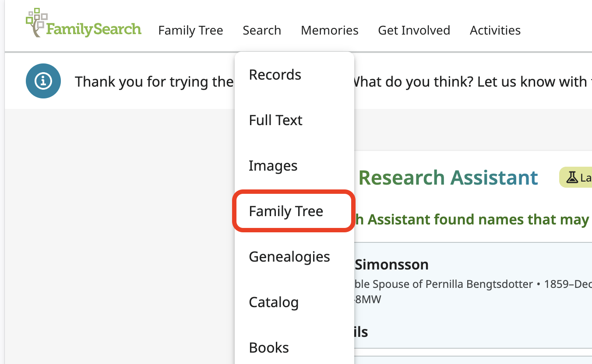The image size is (592, 364).
Task: Select Catalog in the Search dropdown
Action: click(x=274, y=302)
